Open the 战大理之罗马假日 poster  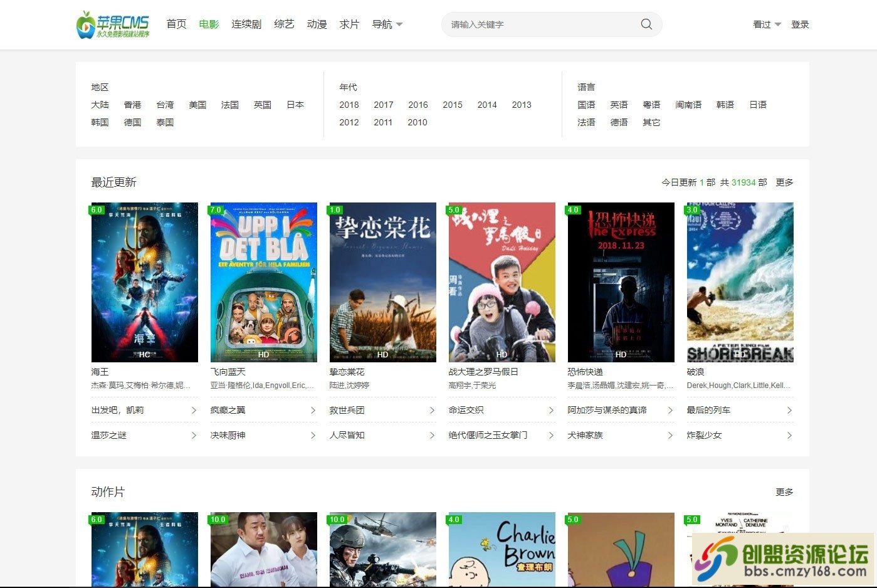tap(502, 282)
